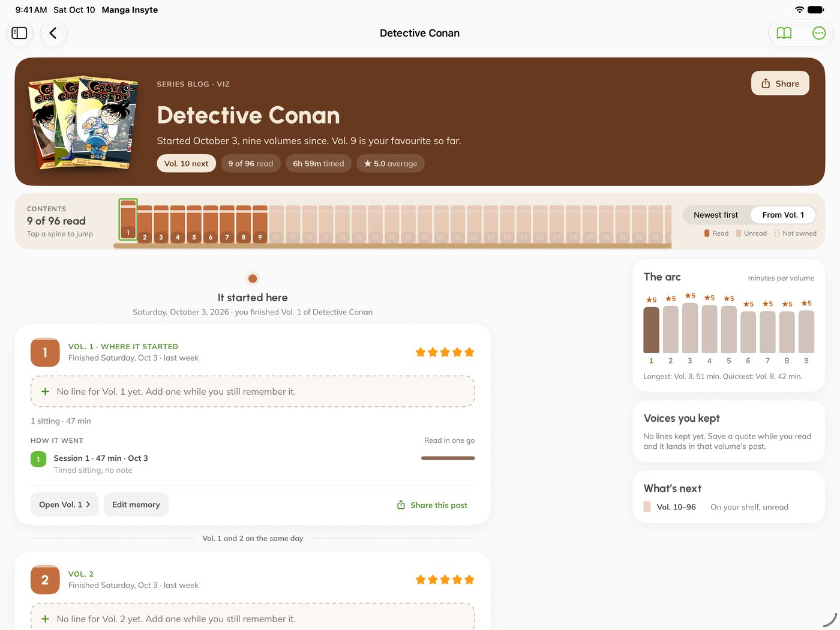Tap the 9 of 96 read pill
The width and height of the screenshot is (840, 630).
[x=250, y=163]
